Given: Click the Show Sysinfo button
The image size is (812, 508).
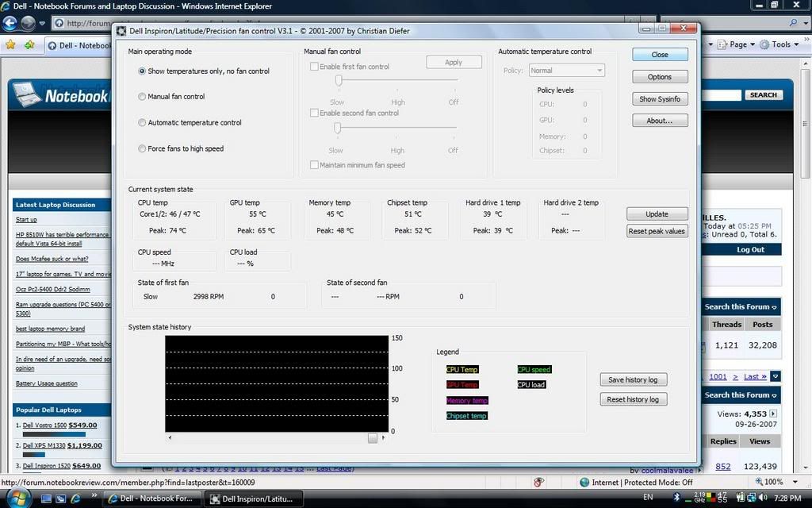Looking at the screenshot, I should (660, 98).
